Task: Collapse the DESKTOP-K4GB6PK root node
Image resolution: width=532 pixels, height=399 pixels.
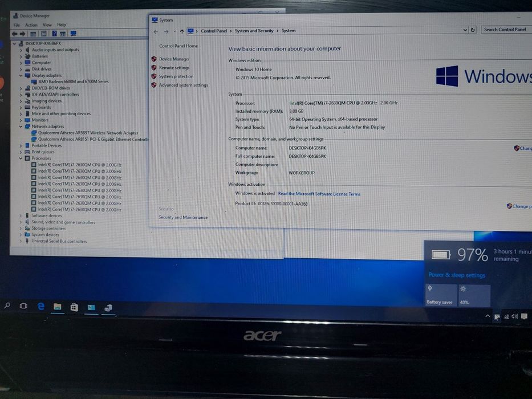Action: click(15, 43)
